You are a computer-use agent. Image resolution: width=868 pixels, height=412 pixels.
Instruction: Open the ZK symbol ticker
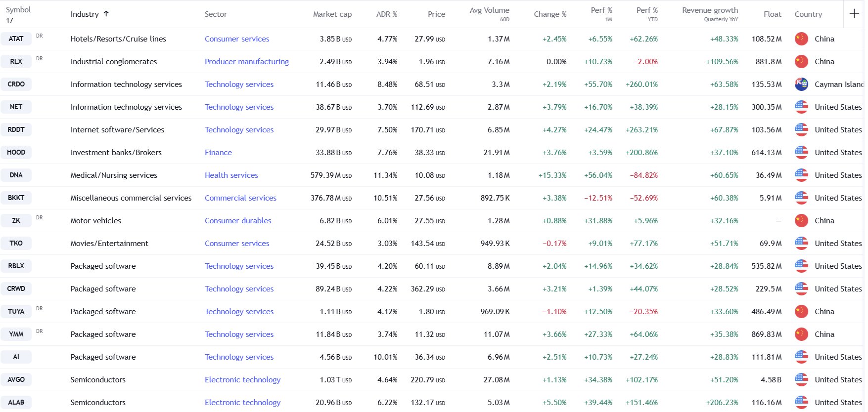click(16, 221)
